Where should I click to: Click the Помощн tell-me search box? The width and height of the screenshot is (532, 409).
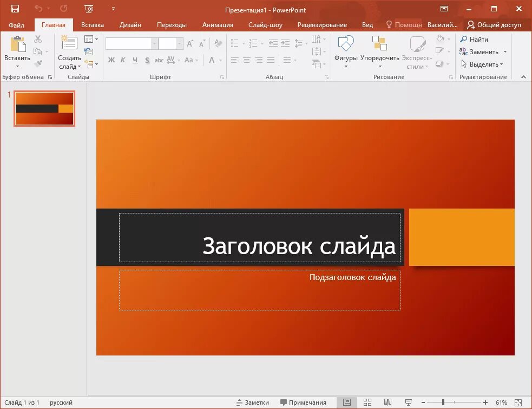click(x=404, y=25)
